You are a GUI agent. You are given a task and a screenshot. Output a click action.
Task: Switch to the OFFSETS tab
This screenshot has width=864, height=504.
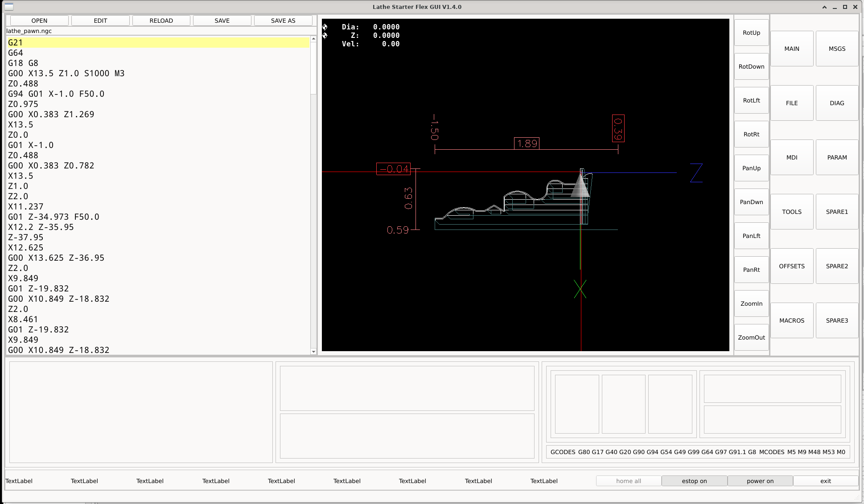click(791, 266)
